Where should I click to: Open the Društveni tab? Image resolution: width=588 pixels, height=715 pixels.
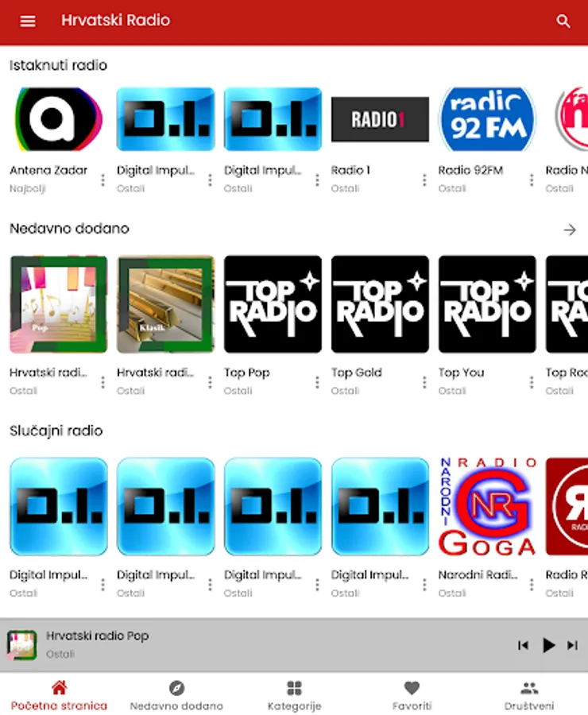[x=529, y=696]
